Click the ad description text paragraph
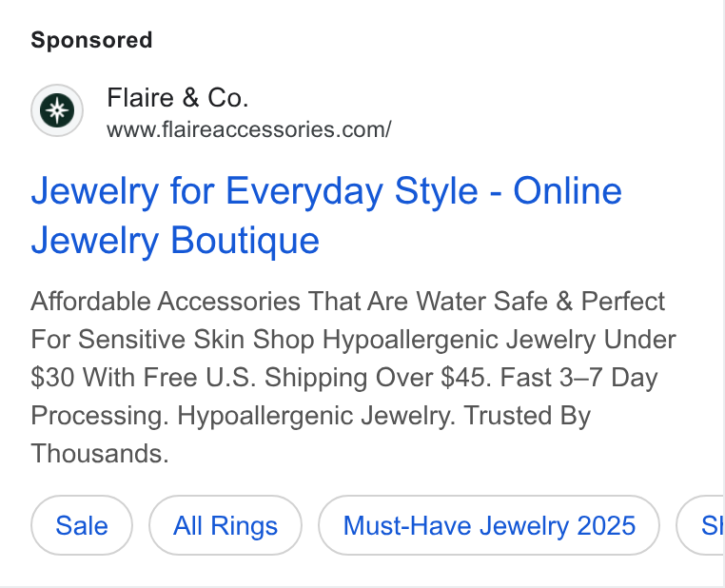 353,377
